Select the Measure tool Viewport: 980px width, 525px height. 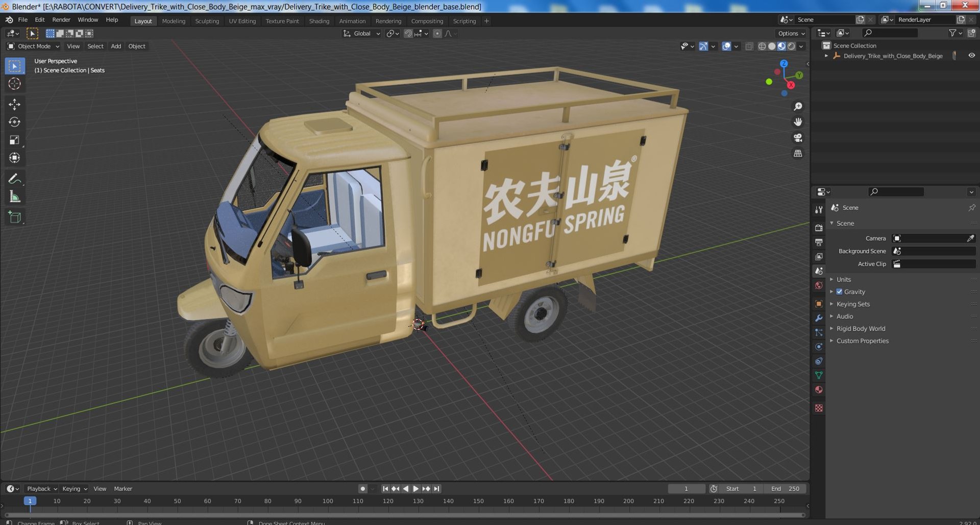[14, 197]
